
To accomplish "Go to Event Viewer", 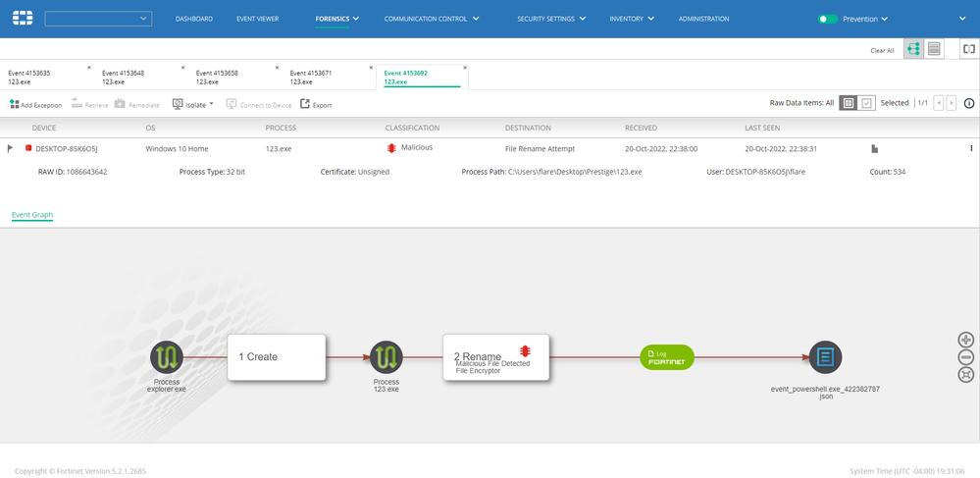I will 257,19.
